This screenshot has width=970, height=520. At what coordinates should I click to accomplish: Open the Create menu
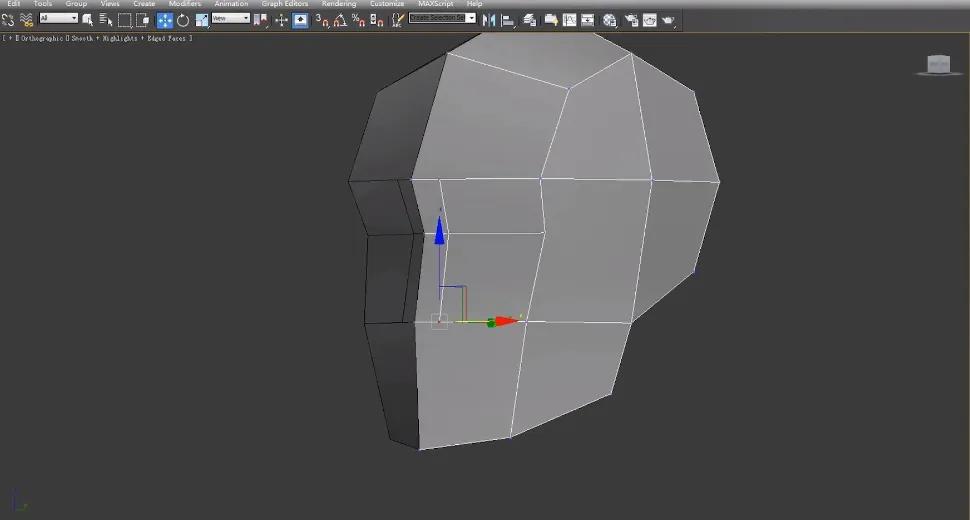click(144, 4)
